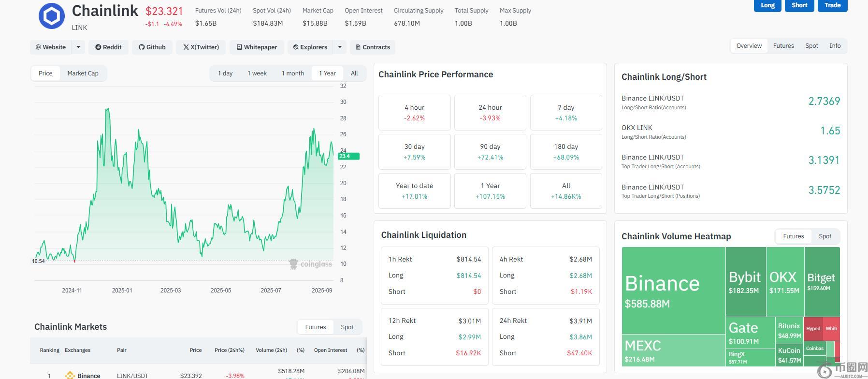
Task: Open the Whitepaper document
Action: (257, 47)
